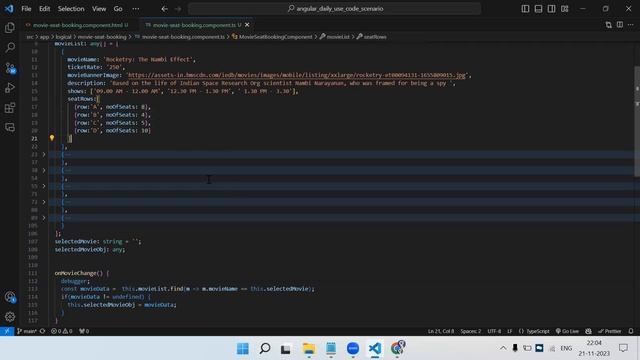Change end of line sequence LF
Image resolution: width=640 pixels, height=360 pixels.
[x=510, y=331]
